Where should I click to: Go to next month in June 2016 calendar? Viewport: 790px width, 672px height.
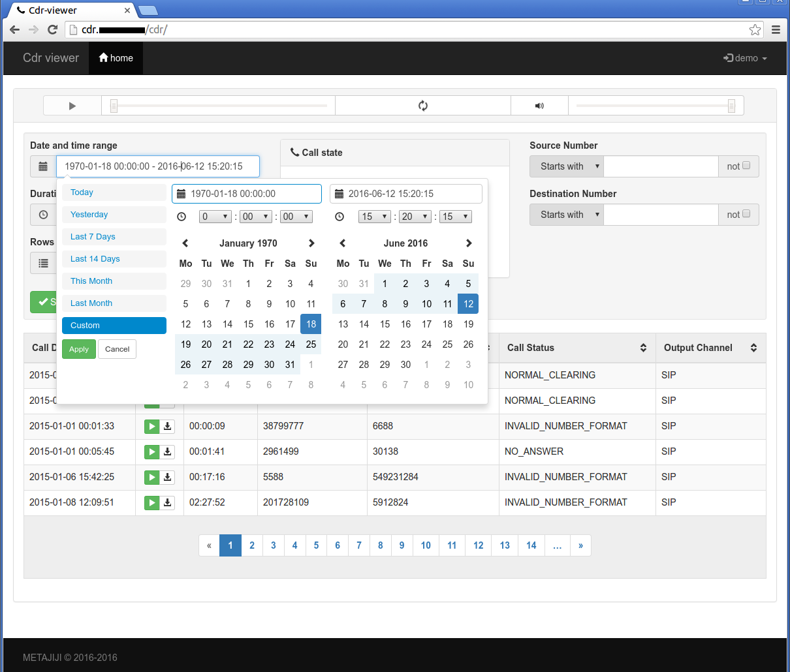[469, 243]
